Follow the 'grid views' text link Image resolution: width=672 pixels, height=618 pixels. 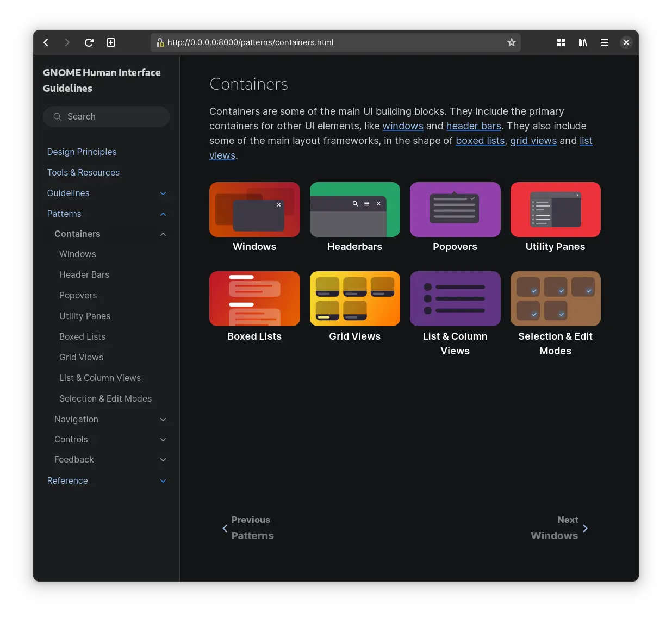[x=533, y=141]
